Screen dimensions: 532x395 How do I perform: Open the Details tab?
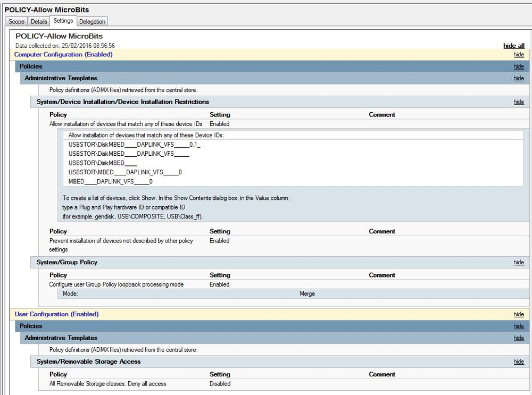pyautogui.click(x=39, y=21)
